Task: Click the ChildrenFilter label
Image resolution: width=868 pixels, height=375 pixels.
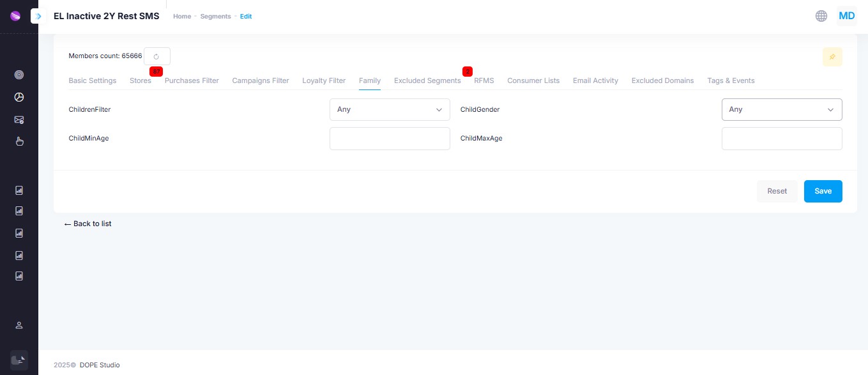Action: (x=89, y=109)
